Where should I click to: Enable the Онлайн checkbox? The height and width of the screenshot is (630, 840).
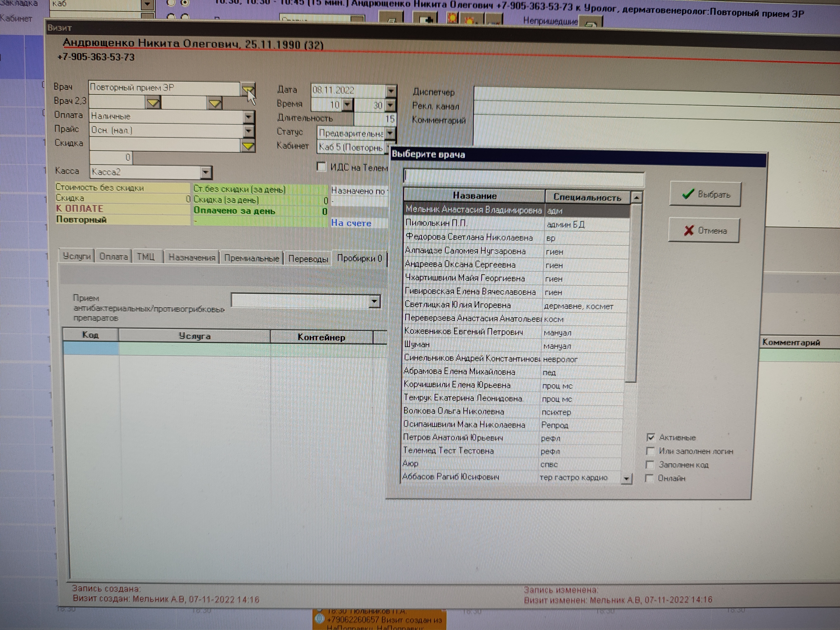point(649,478)
